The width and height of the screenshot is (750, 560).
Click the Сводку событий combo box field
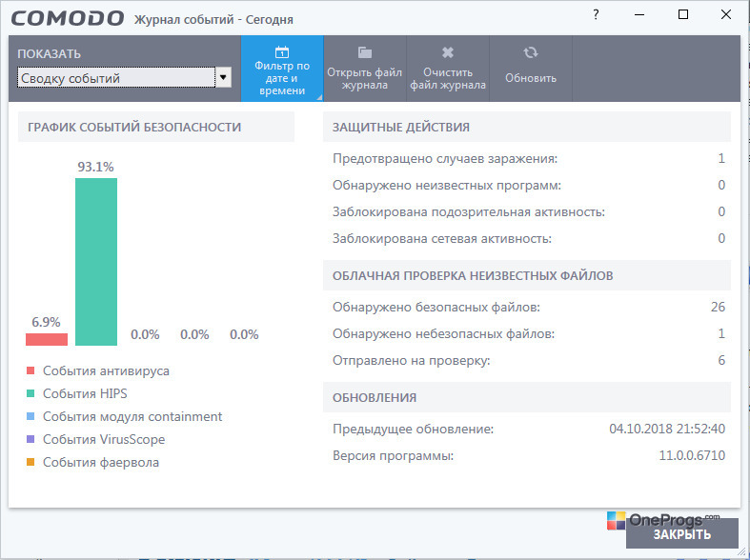click(x=116, y=77)
